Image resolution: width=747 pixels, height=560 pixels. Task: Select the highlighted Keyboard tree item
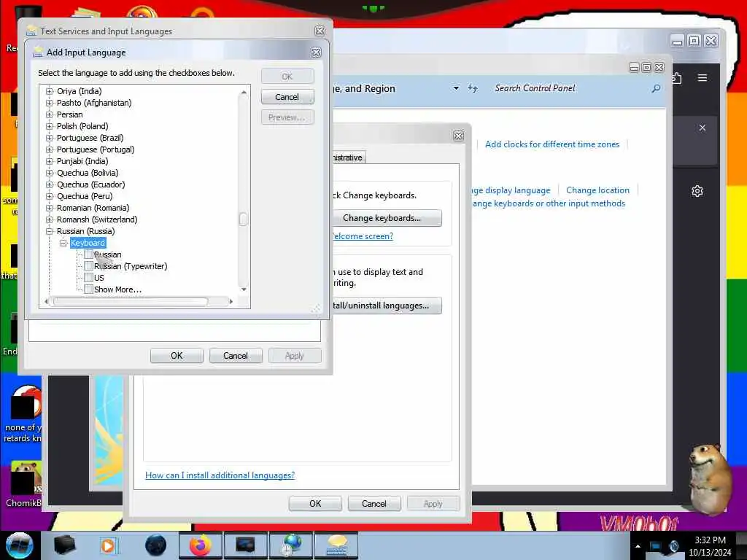point(88,243)
